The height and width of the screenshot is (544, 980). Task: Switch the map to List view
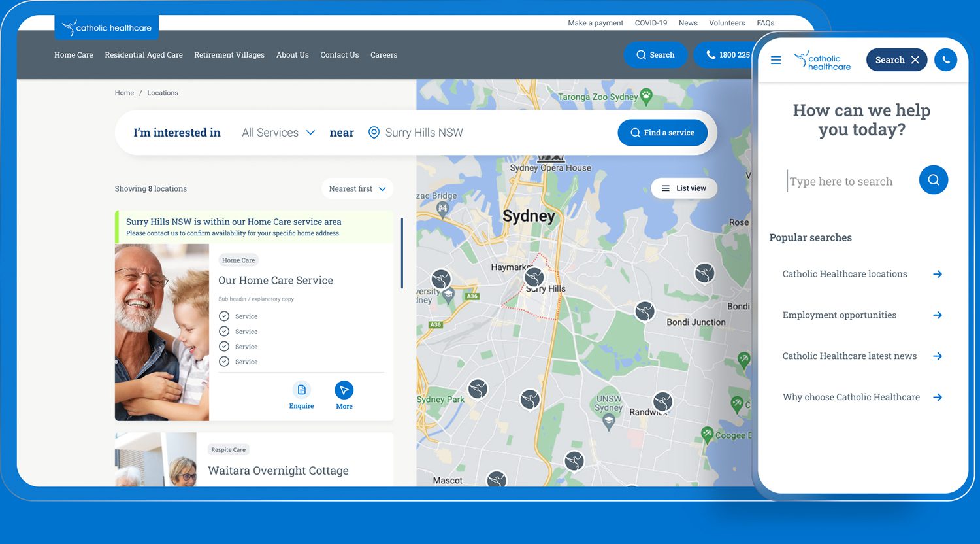tap(683, 188)
